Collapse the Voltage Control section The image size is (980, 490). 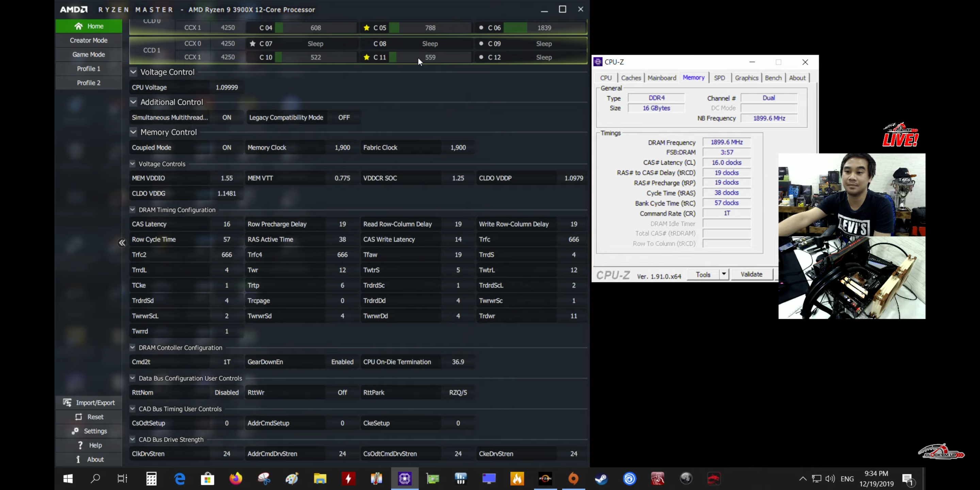133,72
